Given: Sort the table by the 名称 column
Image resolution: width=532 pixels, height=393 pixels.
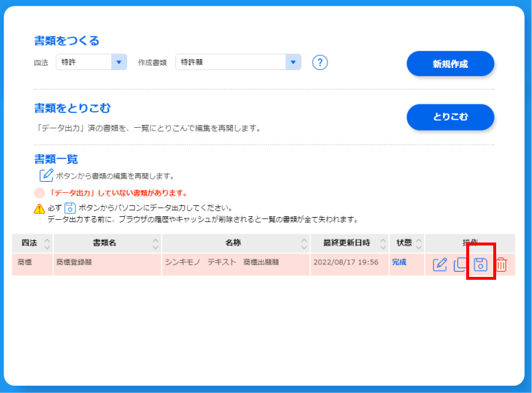Looking at the screenshot, I should 304,243.
